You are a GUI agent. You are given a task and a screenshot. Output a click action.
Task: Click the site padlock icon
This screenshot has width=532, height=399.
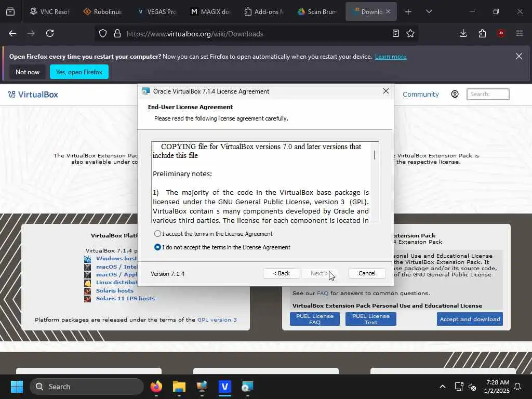pos(117,34)
